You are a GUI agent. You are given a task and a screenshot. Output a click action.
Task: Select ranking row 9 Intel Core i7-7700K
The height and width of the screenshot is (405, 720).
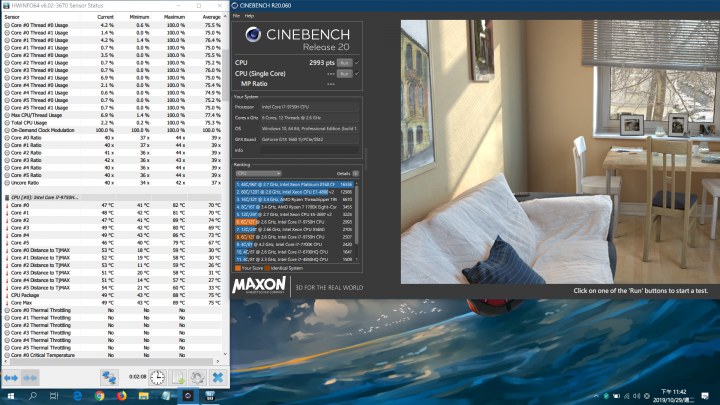[294, 244]
